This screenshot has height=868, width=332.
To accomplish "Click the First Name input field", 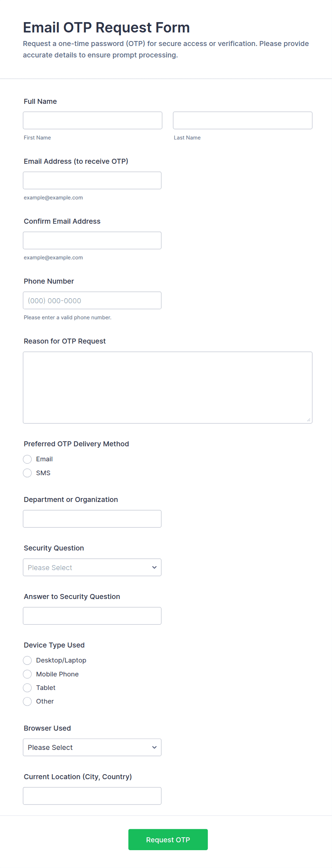I will [92, 121].
